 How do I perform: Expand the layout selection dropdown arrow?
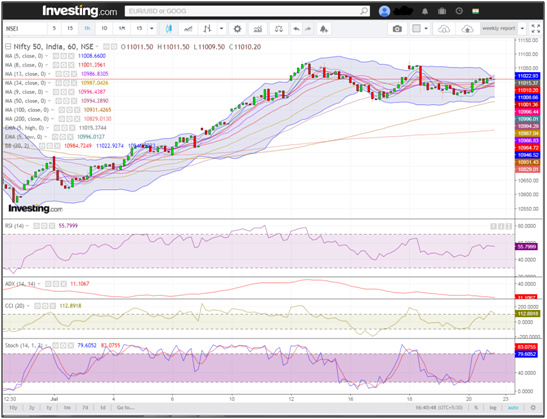click(426, 29)
